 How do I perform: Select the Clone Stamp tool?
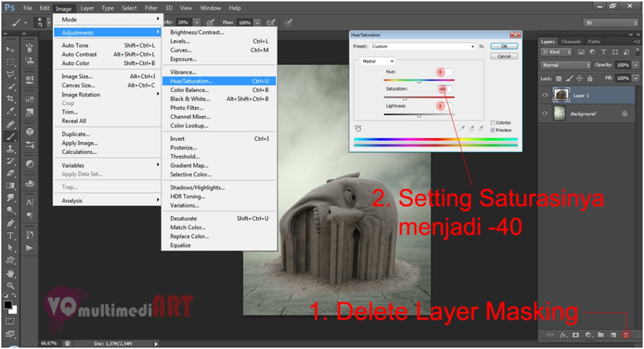10,149
